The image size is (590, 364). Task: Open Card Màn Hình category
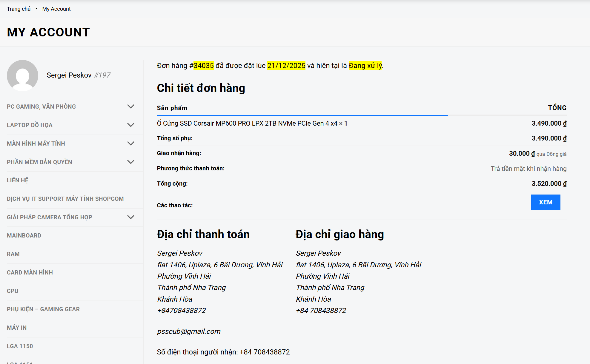[x=30, y=272]
